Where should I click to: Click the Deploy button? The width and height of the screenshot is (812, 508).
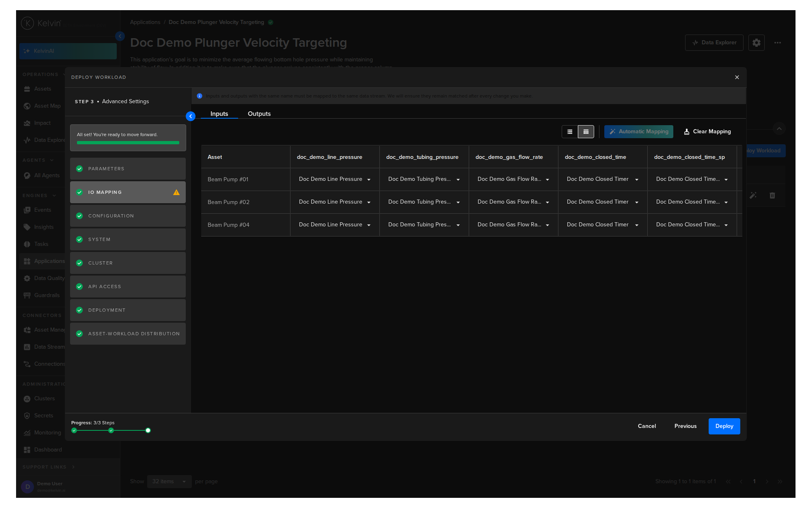(724, 426)
